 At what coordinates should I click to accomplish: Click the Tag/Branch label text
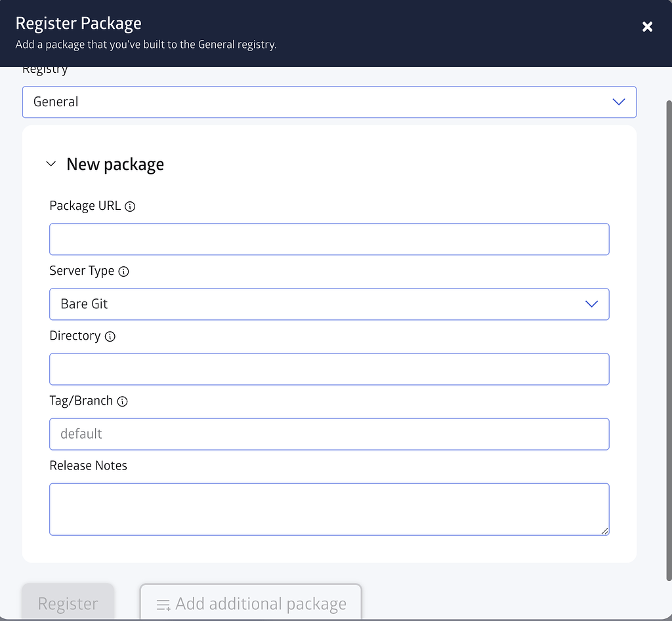coord(81,401)
